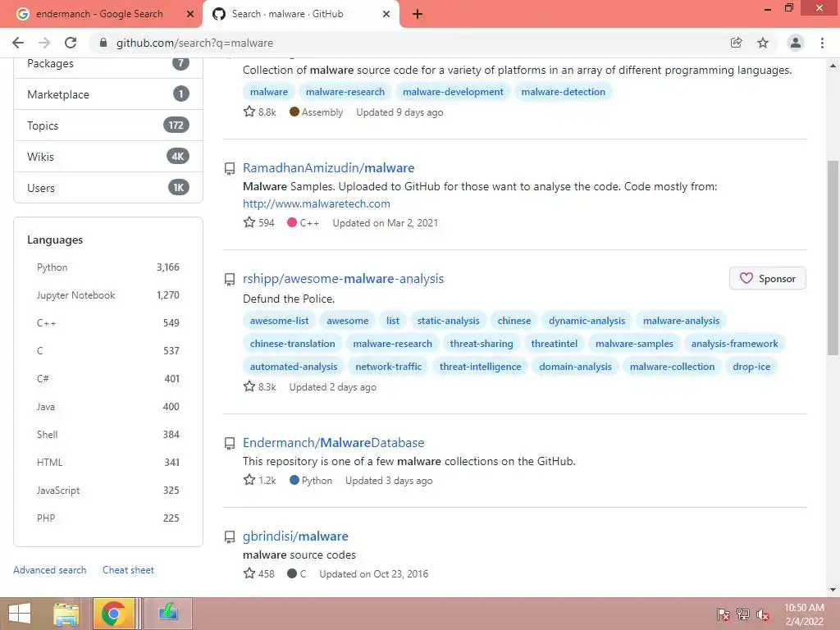This screenshot has height=630, width=840.
Task: Click repo icon for gbrindisi/malware
Action: 230,537
